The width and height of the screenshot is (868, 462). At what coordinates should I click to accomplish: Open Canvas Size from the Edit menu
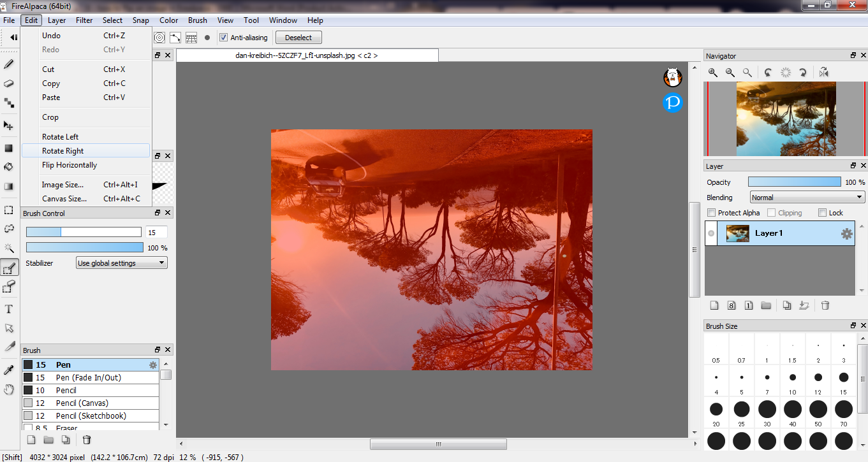(x=86, y=199)
